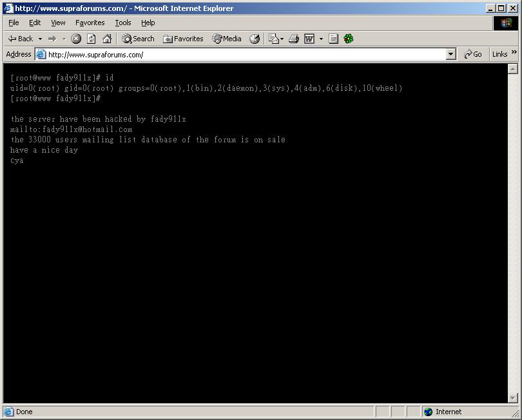Viewport: 522px width, 420px height.
Task: Click the Back navigation button
Action: click(19, 39)
